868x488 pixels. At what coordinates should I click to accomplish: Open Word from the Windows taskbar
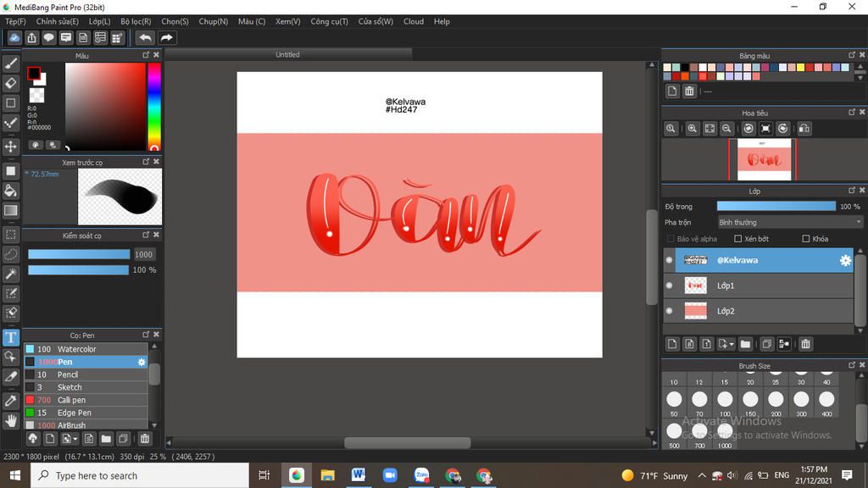point(359,475)
